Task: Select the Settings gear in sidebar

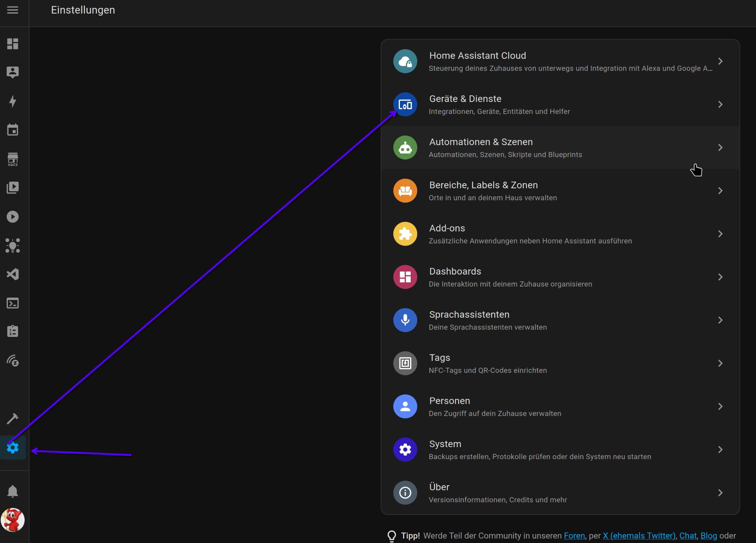Action: coord(13,447)
